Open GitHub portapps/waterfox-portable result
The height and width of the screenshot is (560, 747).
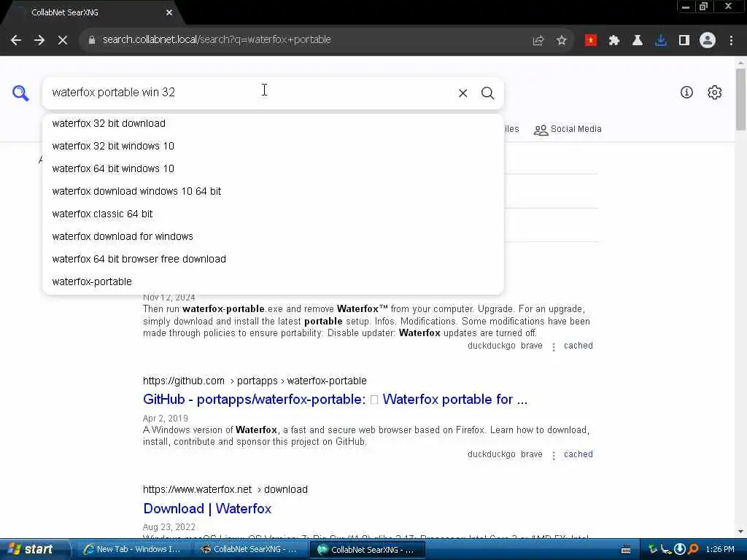click(335, 400)
